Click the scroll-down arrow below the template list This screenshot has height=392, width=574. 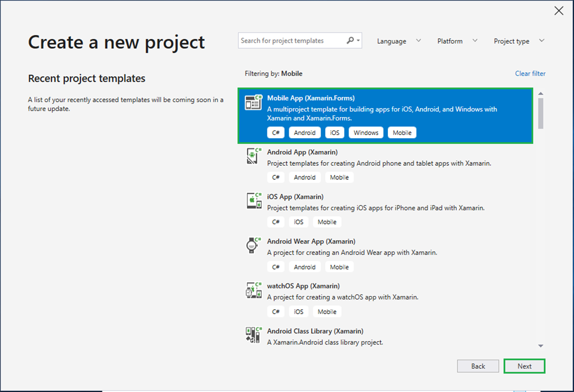tap(540, 346)
